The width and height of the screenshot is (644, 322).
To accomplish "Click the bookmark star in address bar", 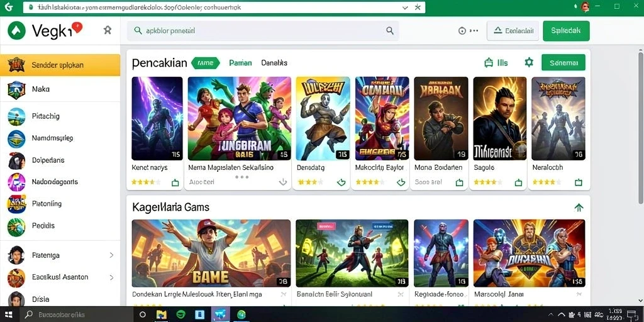I will tap(418, 8).
